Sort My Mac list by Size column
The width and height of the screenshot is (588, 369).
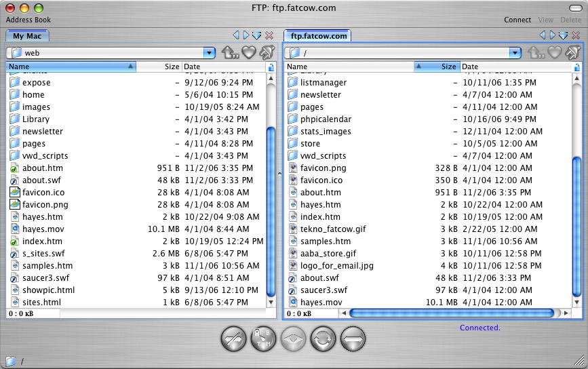[159, 66]
